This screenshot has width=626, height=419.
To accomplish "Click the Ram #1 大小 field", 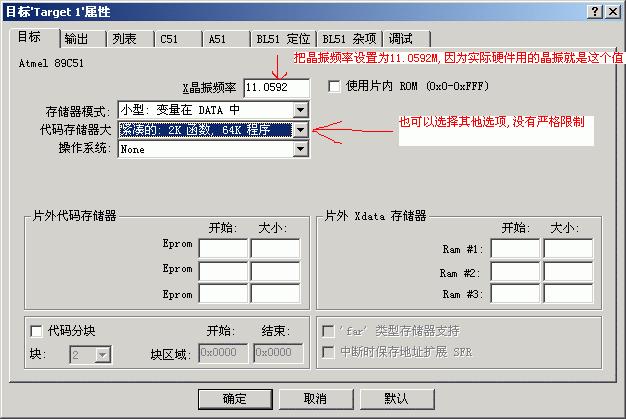I will (567, 249).
